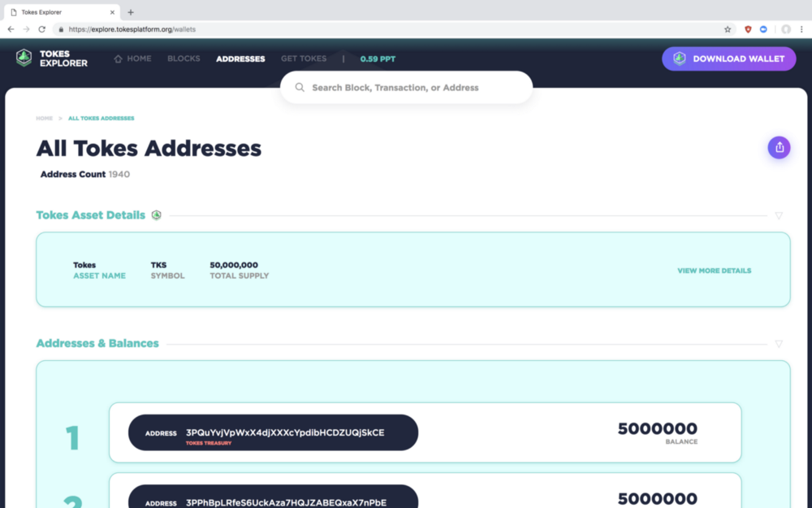Screen dimensions: 812x508
Task: Click the Home nav label
Action: [x=140, y=59]
